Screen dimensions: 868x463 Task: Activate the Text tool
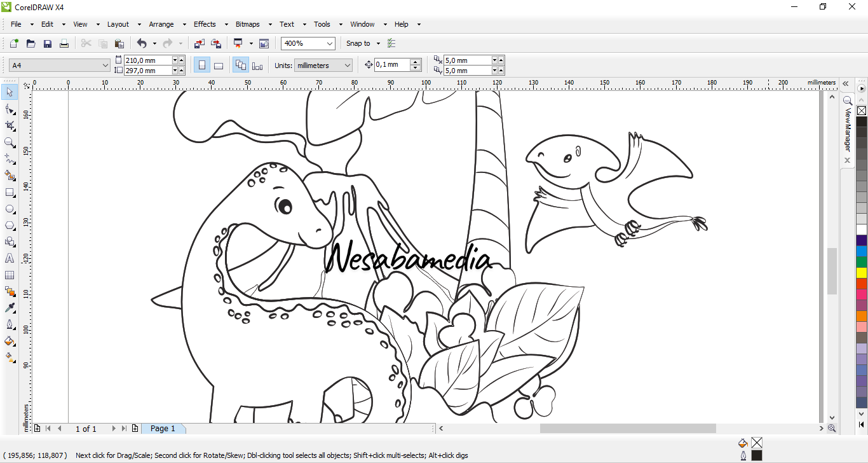coord(10,258)
